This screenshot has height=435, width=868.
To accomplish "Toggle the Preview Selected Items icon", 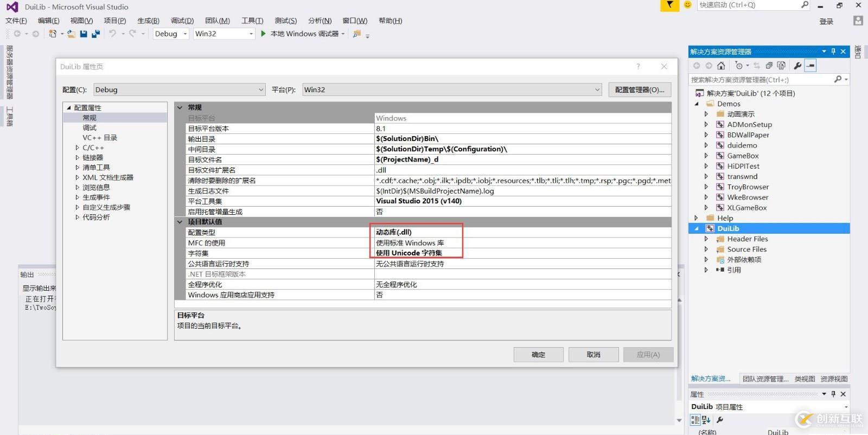I will (x=810, y=66).
